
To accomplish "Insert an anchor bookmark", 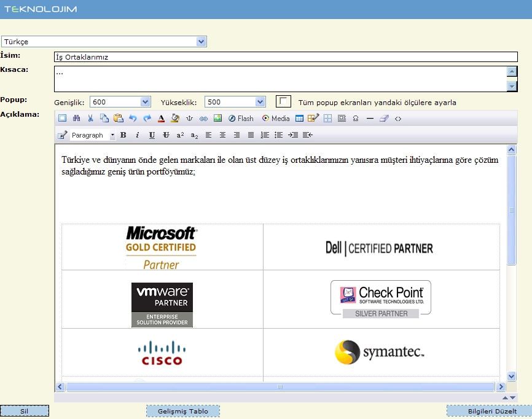I will point(189,119).
